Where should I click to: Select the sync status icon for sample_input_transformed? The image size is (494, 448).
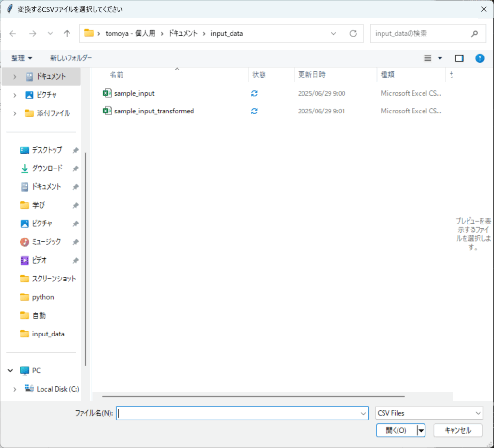254,111
